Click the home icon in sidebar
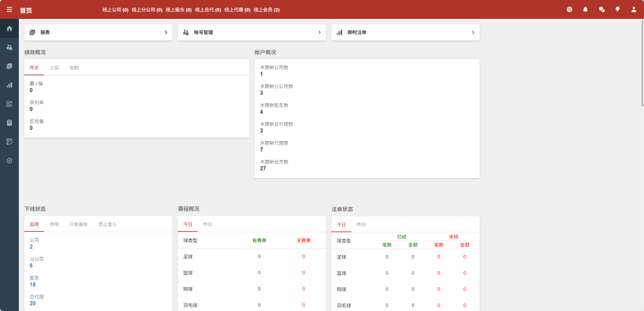644x311 pixels. (x=9, y=28)
